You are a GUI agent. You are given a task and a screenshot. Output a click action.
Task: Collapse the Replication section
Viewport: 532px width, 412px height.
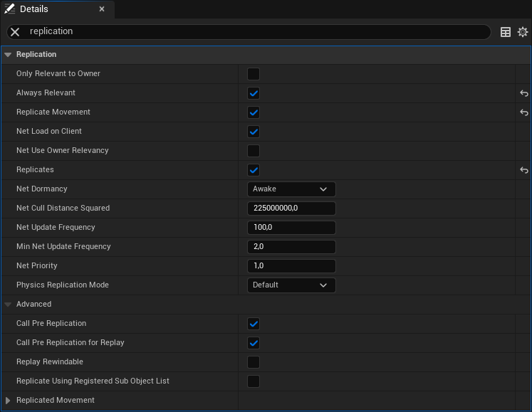[8, 55]
